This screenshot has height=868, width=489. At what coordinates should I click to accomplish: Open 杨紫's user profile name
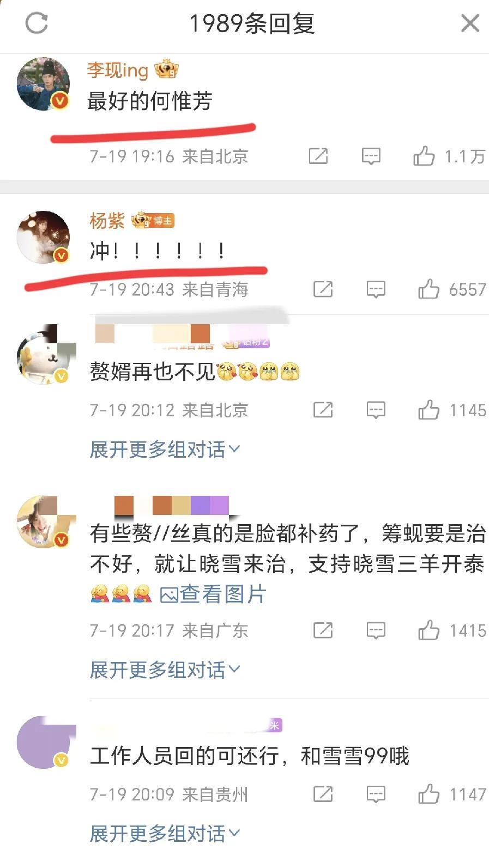(107, 221)
